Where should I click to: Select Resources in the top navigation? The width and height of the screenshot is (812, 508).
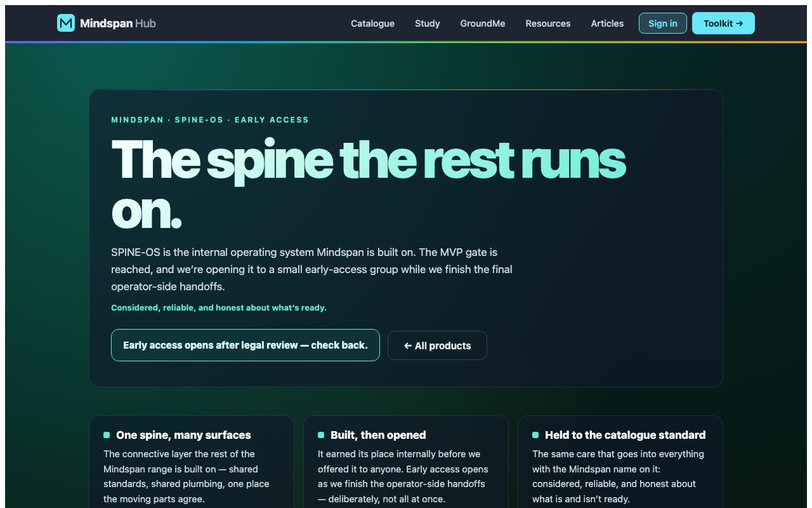point(548,23)
